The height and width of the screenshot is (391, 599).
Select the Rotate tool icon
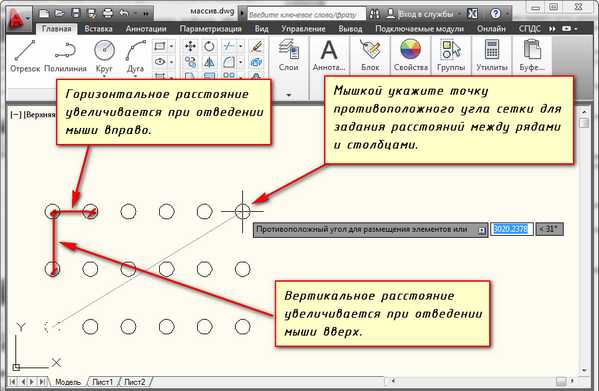point(209,47)
